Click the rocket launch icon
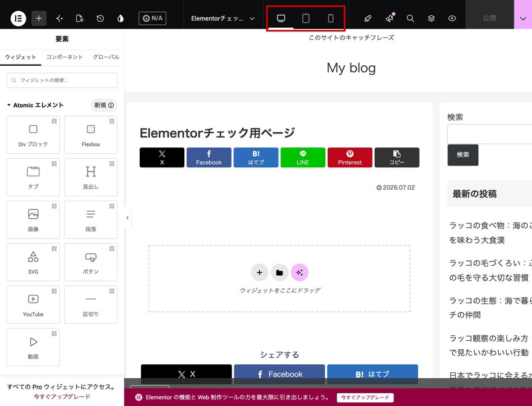 [368, 18]
